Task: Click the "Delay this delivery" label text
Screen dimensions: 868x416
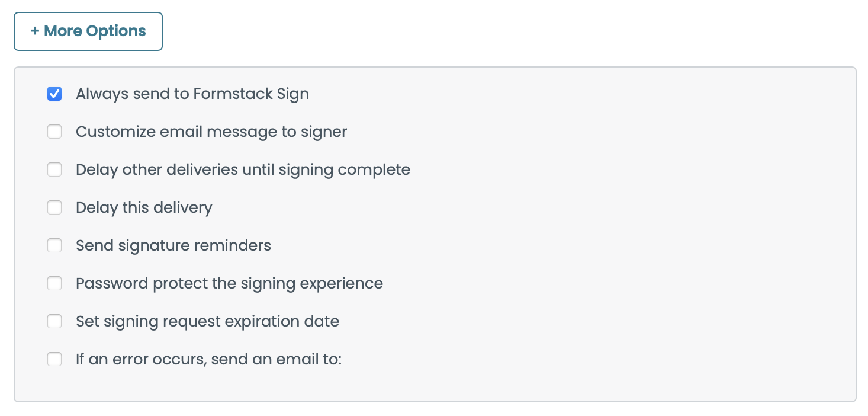Action: (144, 207)
